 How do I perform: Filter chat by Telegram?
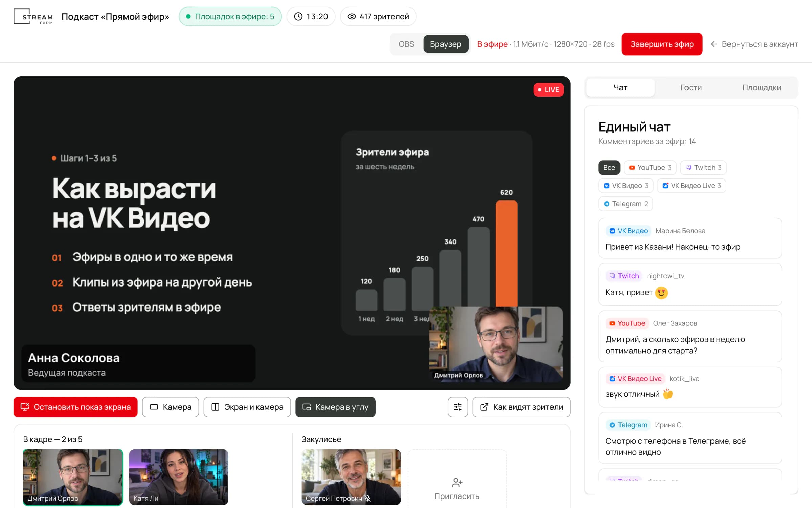click(626, 204)
